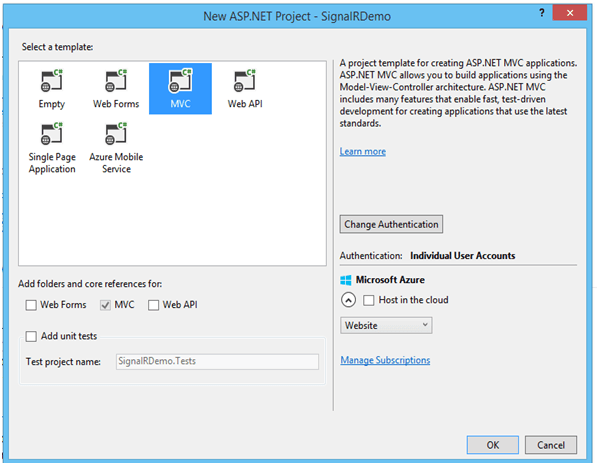The height and width of the screenshot is (465, 599).
Task: Select the Azure Mobile Service template
Action: click(116, 148)
